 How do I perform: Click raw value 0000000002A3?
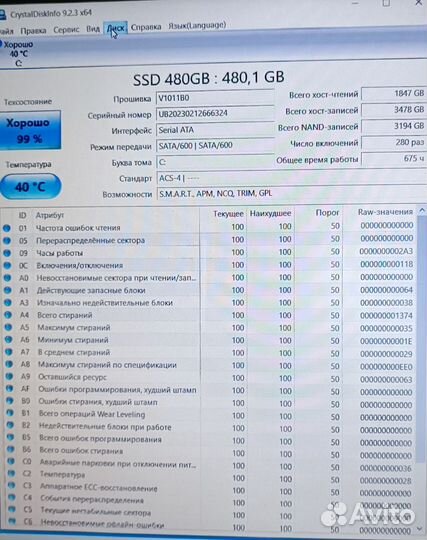386,251
